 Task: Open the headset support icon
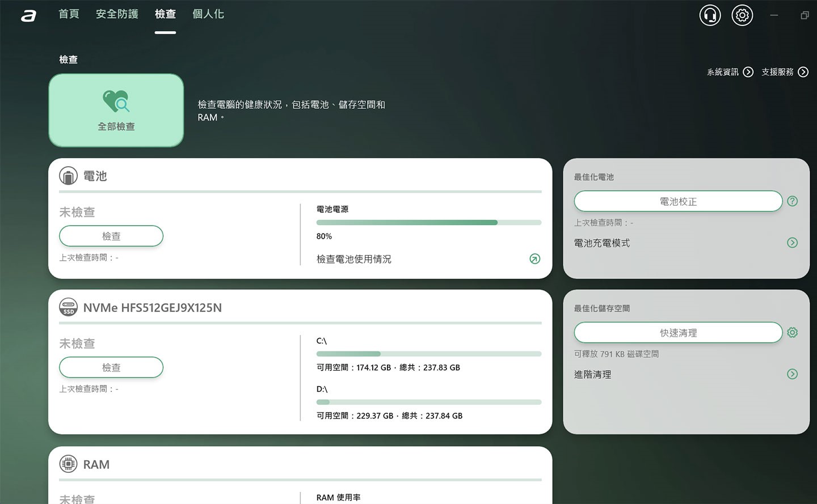[710, 15]
